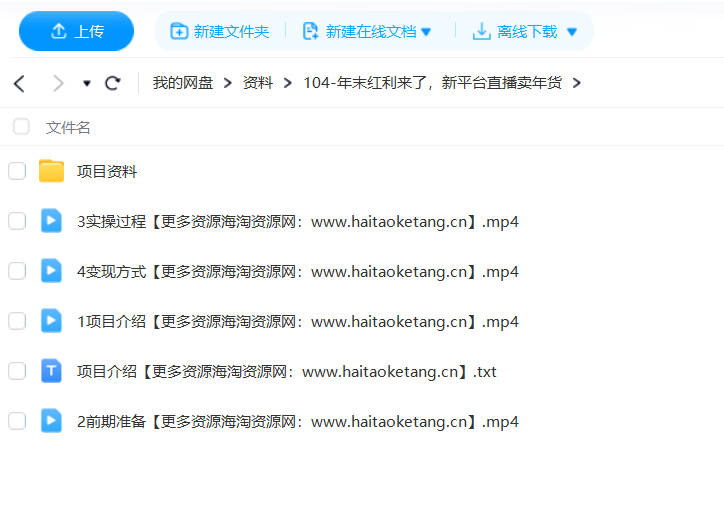Image resolution: width=724 pixels, height=513 pixels.
Task: Click the 4变现方式 video file icon
Action: 51,271
